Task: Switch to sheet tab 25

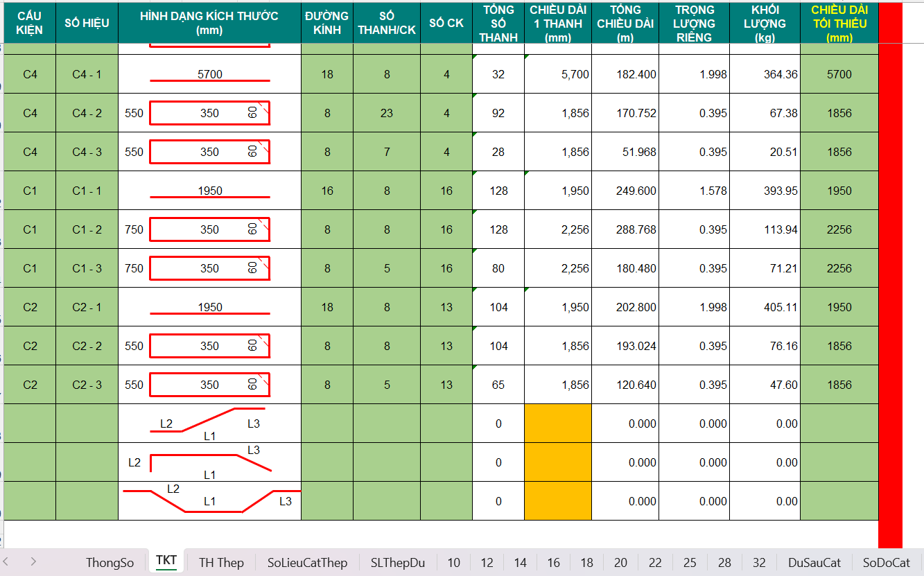Action: (x=690, y=562)
